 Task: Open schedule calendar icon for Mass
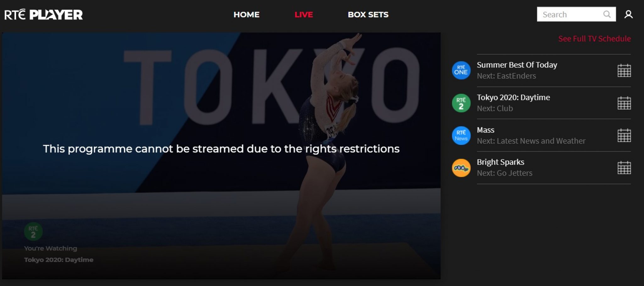624,135
